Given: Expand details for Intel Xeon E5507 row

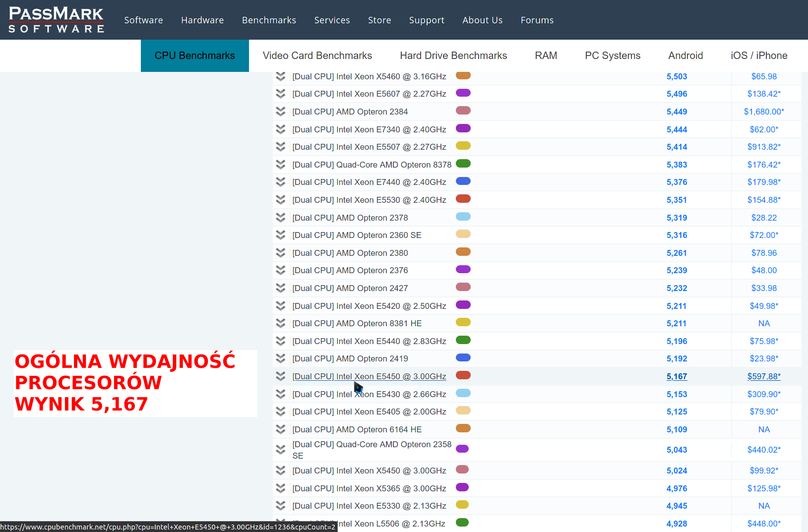Looking at the screenshot, I should pos(281,147).
